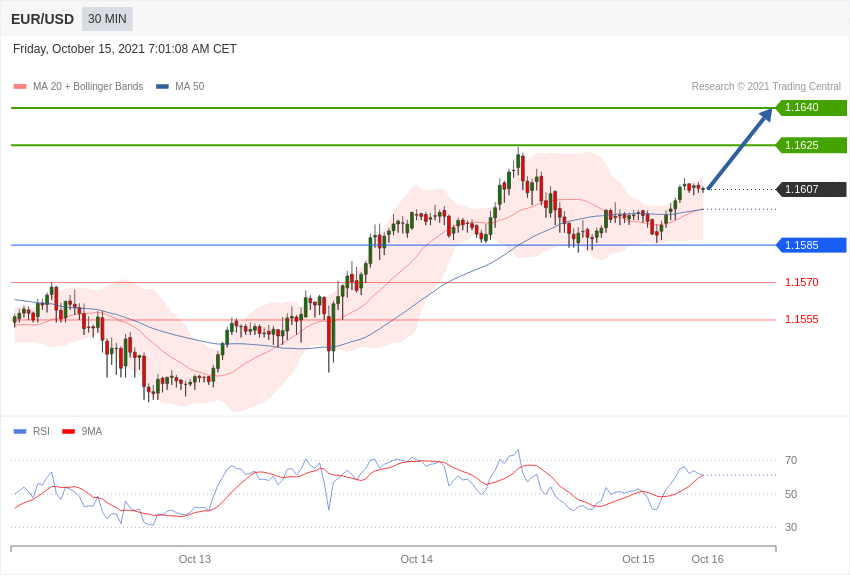Toggle the RSI legend entry
This screenshot has width=850, height=576.
click(31, 431)
